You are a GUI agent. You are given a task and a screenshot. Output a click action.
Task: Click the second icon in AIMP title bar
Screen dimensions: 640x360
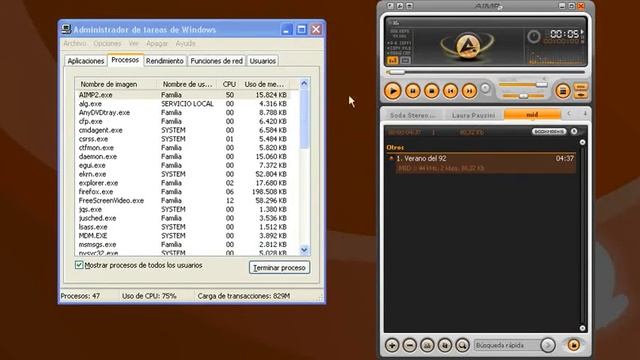tap(400, 6)
